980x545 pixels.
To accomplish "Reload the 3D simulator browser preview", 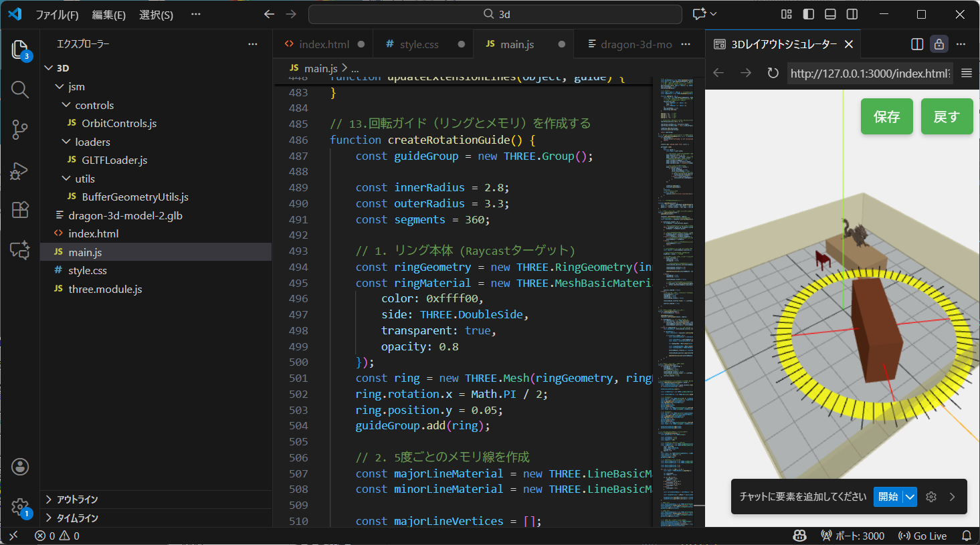I will [774, 74].
